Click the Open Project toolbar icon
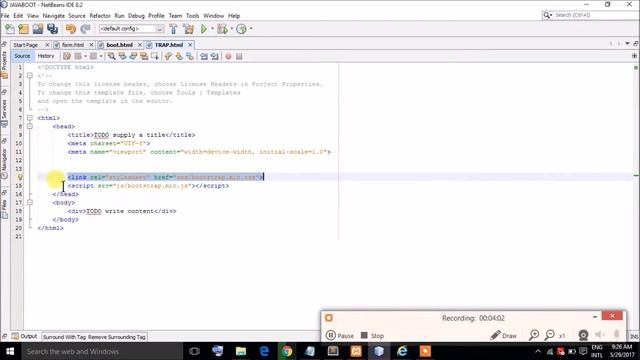The height and width of the screenshot is (360, 640). coord(38,29)
